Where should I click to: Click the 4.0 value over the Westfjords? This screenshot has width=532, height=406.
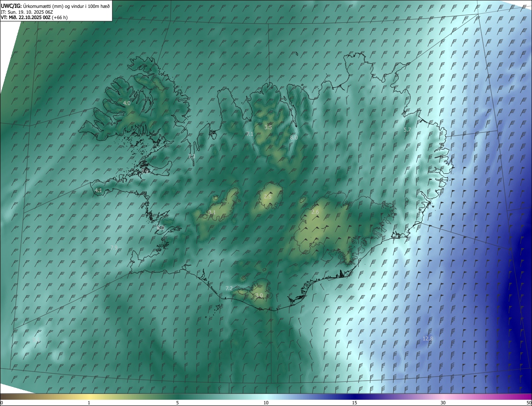coord(127,103)
